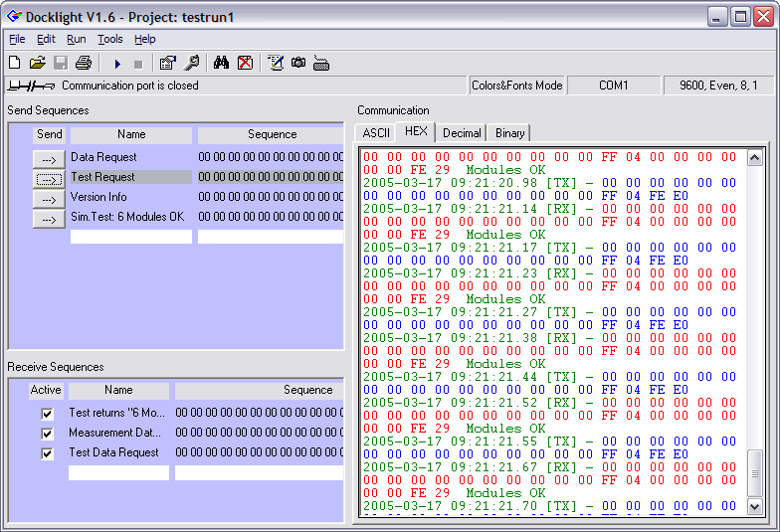Click the Receive Sequences Active column header
780x532 pixels.
point(46,390)
